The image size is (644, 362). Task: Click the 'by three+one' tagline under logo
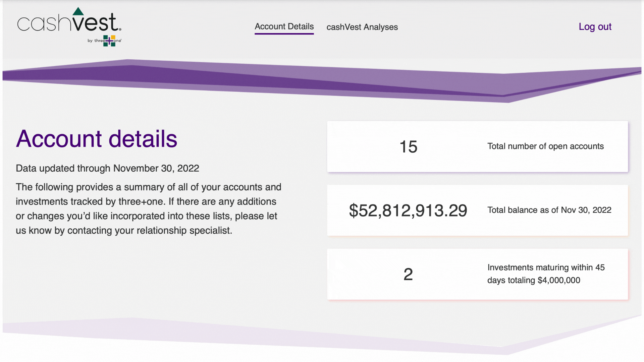coord(104,41)
